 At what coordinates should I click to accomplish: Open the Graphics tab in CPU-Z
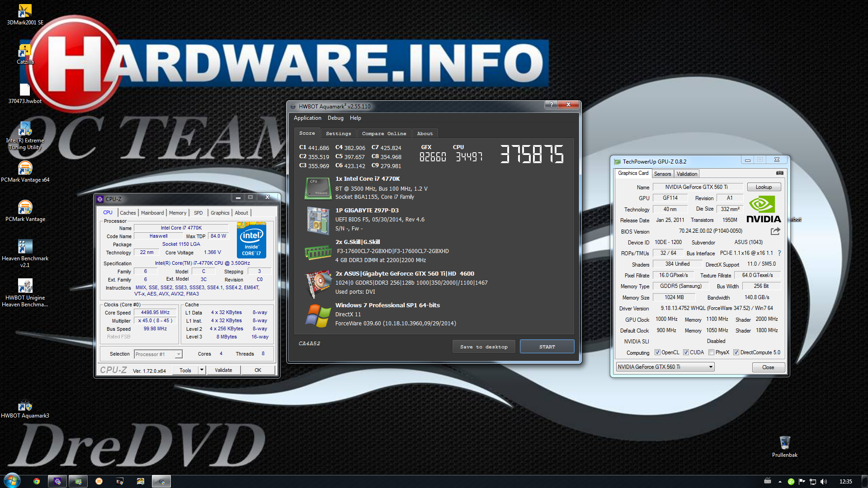[x=220, y=213]
